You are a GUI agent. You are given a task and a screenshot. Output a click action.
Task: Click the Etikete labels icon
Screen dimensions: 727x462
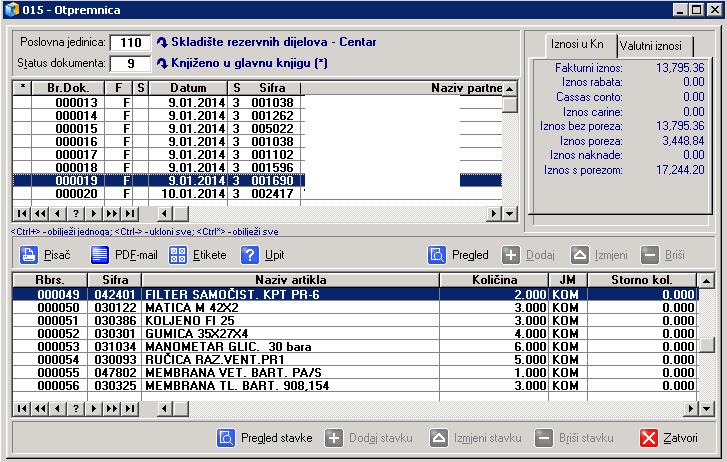pyautogui.click(x=178, y=255)
